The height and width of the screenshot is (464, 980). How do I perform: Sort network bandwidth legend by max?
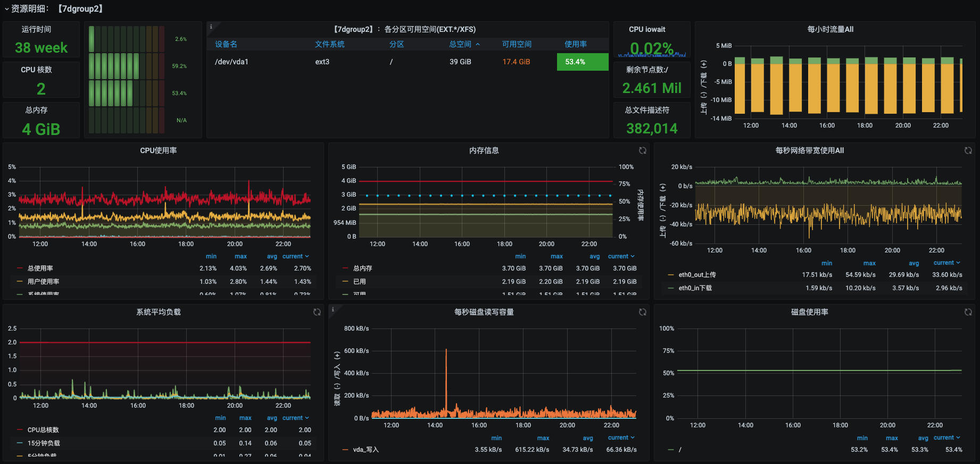pyautogui.click(x=869, y=263)
